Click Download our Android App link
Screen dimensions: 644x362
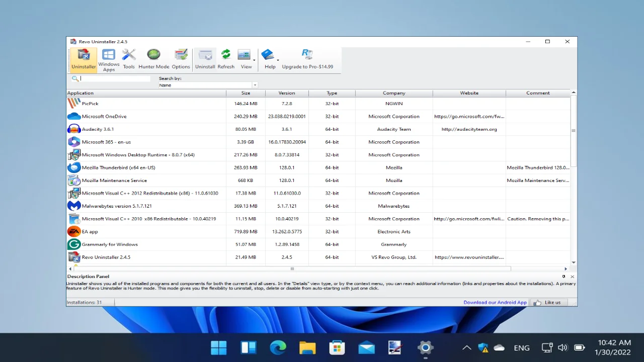click(x=495, y=302)
